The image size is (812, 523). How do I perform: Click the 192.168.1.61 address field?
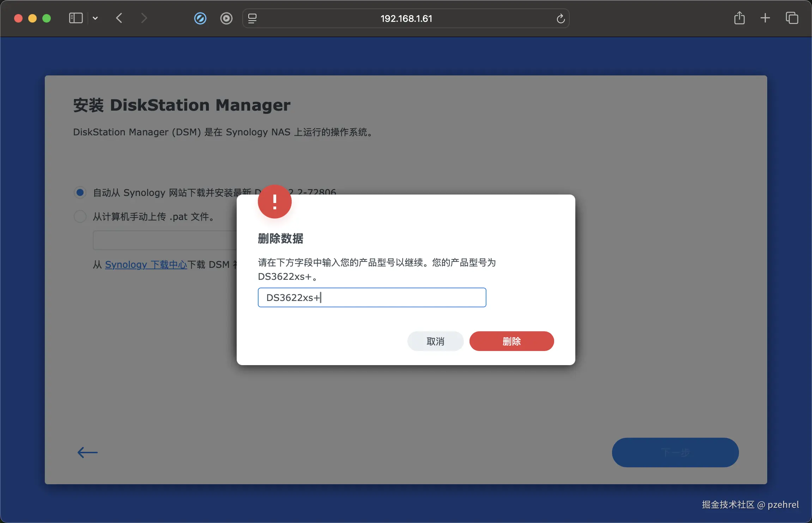(406, 18)
